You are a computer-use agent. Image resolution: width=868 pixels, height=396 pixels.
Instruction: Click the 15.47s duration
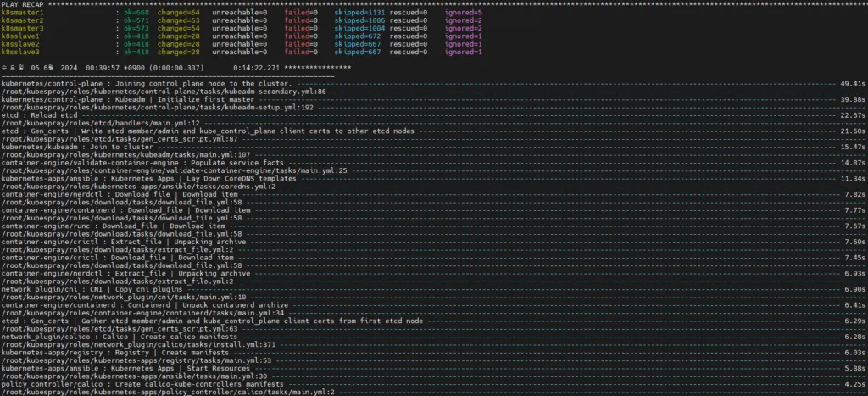coord(854,147)
